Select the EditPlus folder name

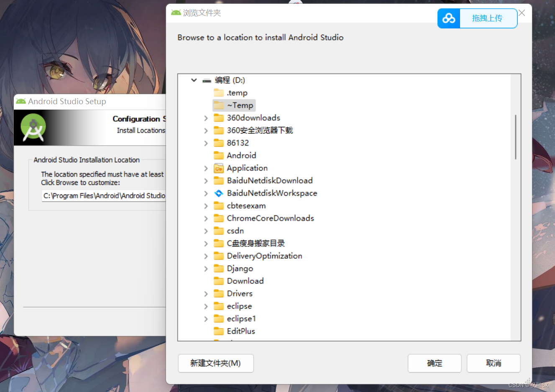[241, 331]
